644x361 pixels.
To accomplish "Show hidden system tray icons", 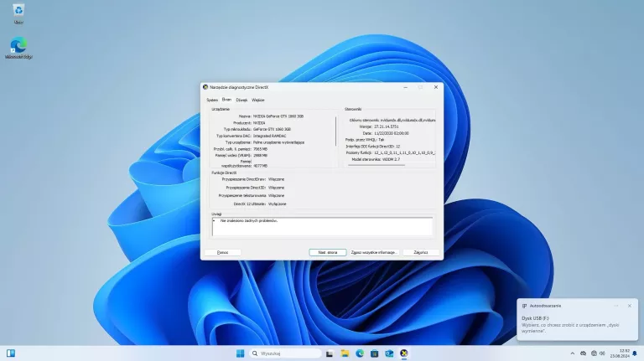I will pos(573,353).
